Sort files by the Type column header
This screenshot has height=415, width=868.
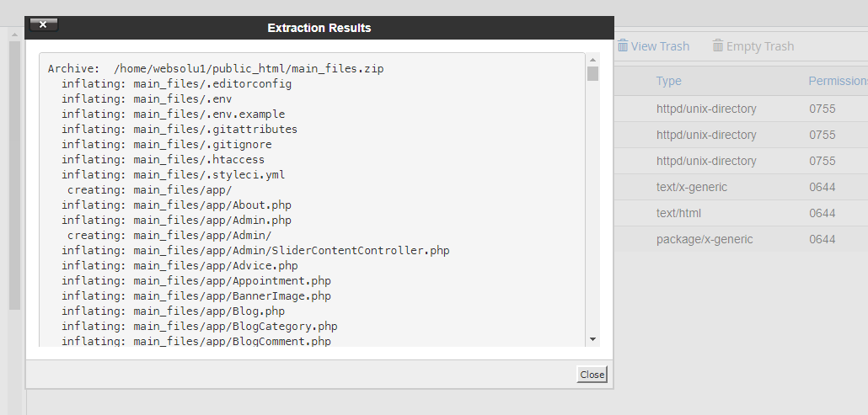tap(669, 81)
